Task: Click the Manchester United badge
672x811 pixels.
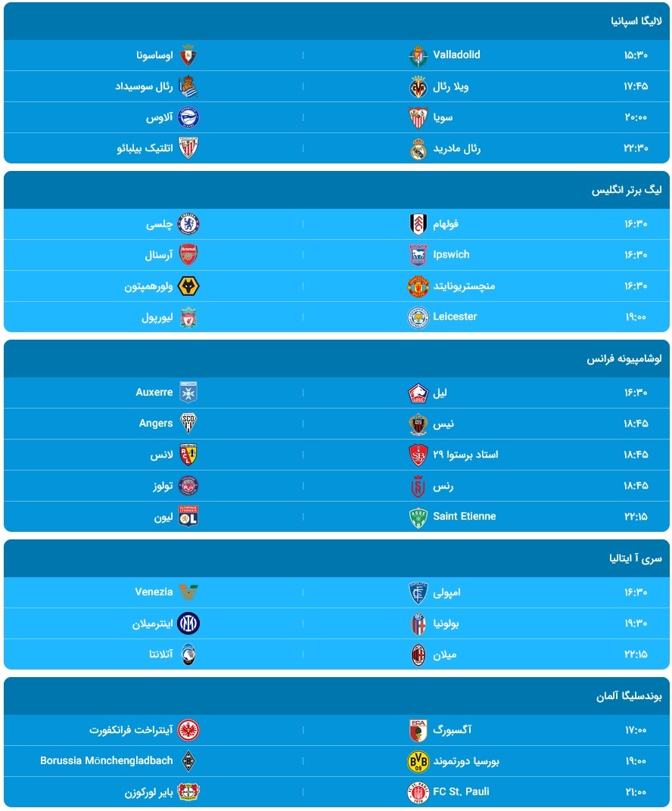Action: tap(418, 287)
